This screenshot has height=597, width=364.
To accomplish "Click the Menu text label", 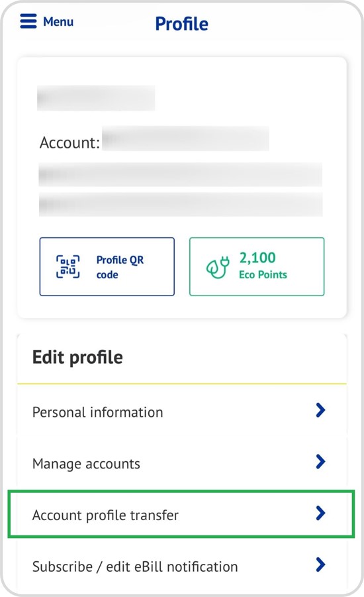I will coord(58,22).
